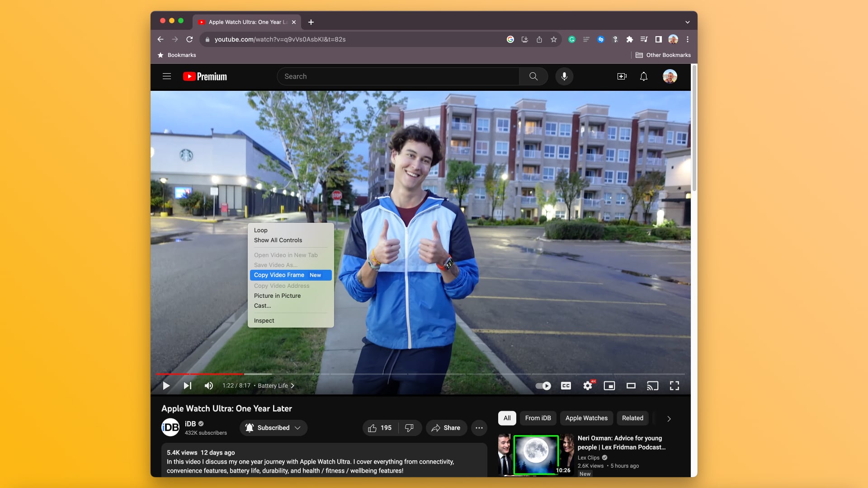The image size is (868, 488).
Task: Expand the Subscribed dropdown
Action: pyautogui.click(x=298, y=427)
